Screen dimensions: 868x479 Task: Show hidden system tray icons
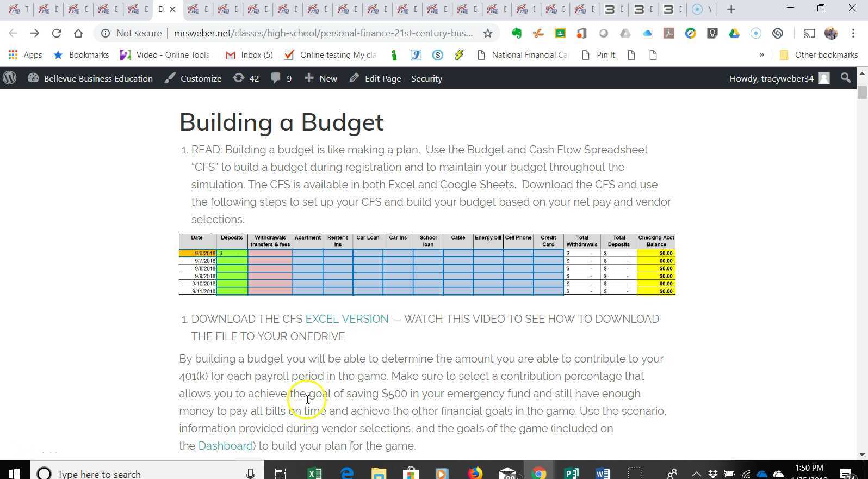[696, 473]
